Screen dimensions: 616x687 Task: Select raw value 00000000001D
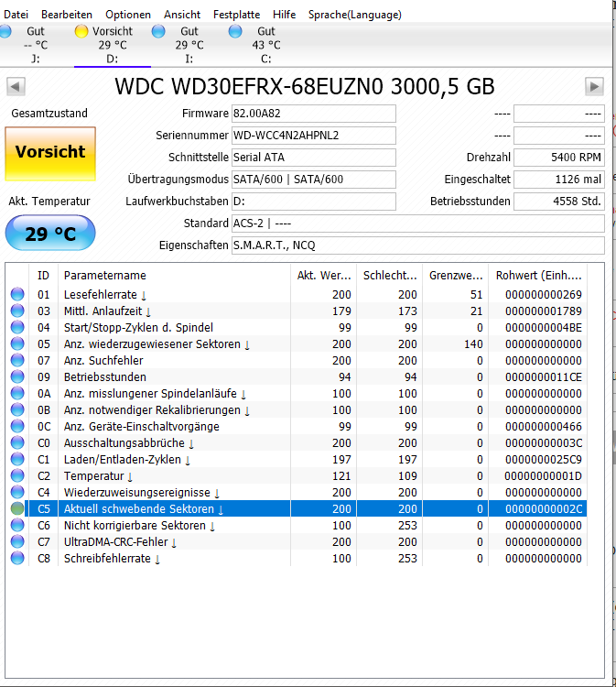(x=543, y=475)
